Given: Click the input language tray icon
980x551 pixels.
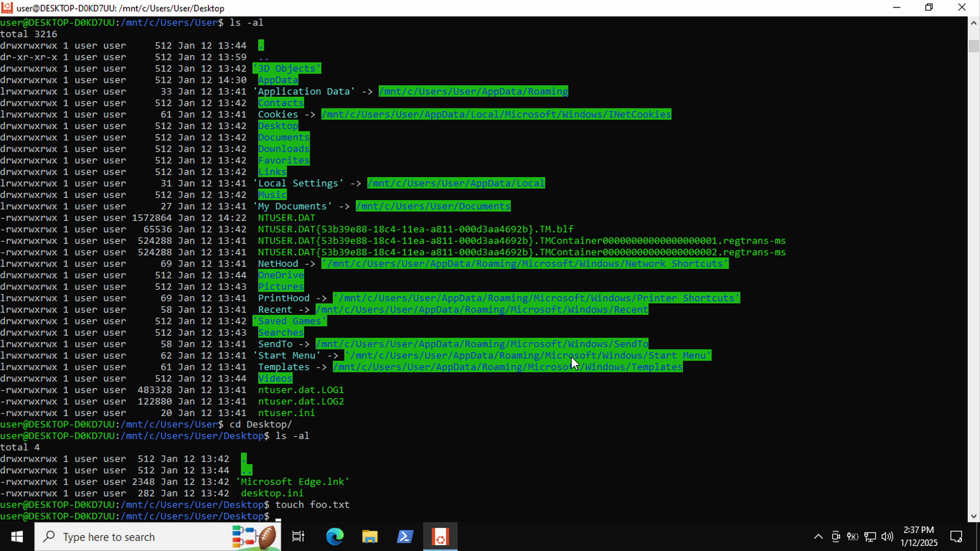Looking at the screenshot, I should point(852,537).
